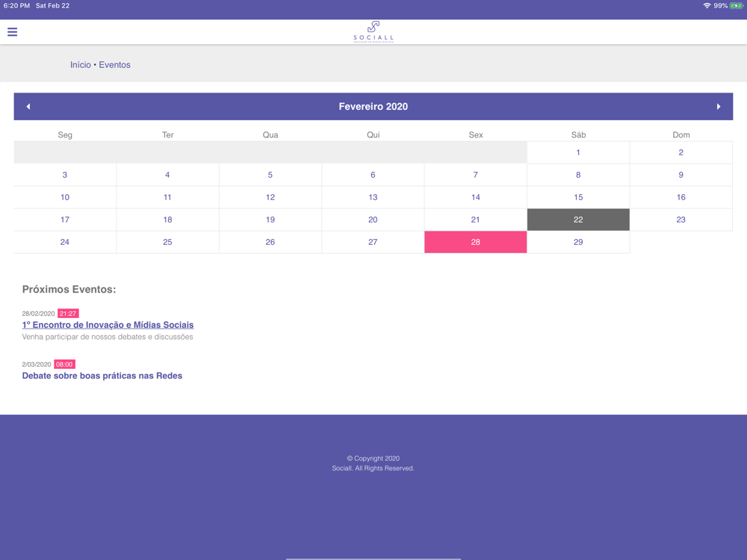Select day 12 in the calendar
This screenshot has width=747, height=560.
coord(270,197)
